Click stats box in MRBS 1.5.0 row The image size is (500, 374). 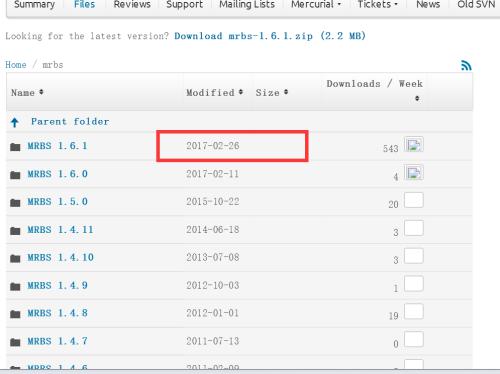point(414,200)
